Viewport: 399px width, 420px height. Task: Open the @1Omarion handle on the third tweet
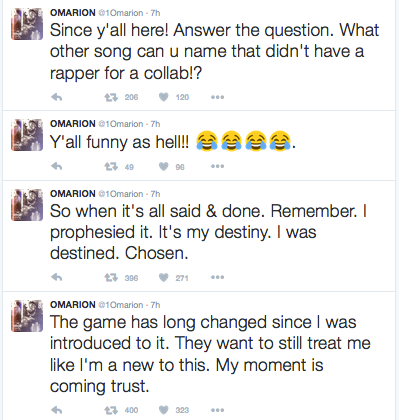[120, 194]
